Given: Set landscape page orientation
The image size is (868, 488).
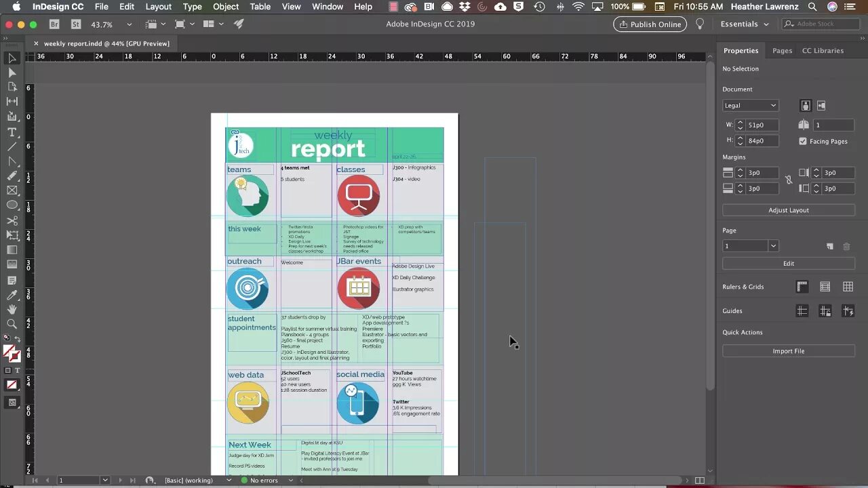Looking at the screenshot, I should pyautogui.click(x=821, y=106).
